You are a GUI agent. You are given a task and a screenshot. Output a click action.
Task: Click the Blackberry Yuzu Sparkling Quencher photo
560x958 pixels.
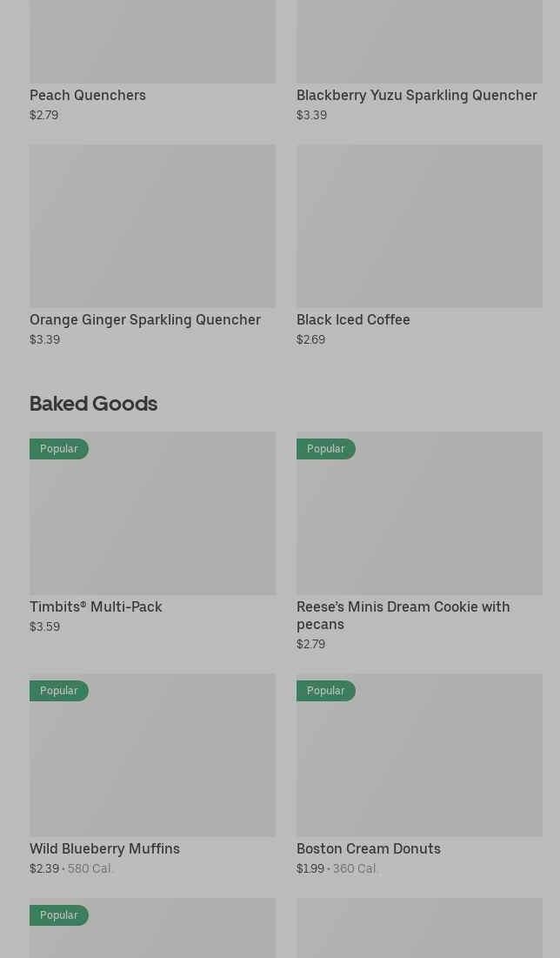pos(419,42)
